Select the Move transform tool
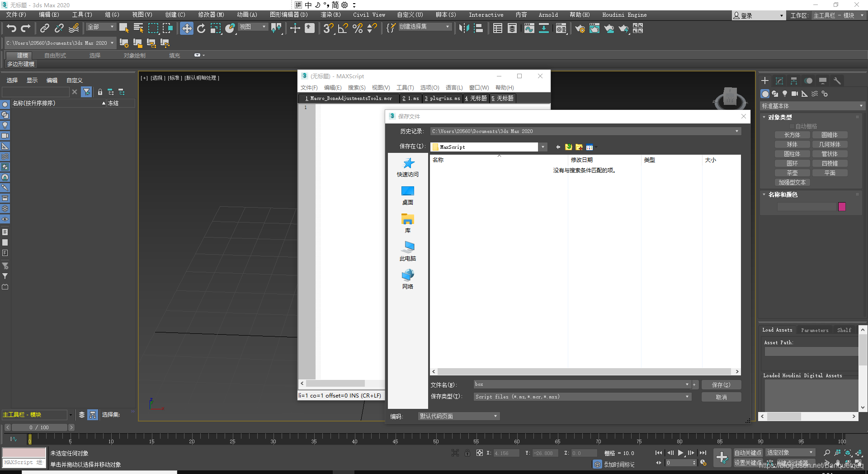868x474 pixels. pyautogui.click(x=186, y=28)
